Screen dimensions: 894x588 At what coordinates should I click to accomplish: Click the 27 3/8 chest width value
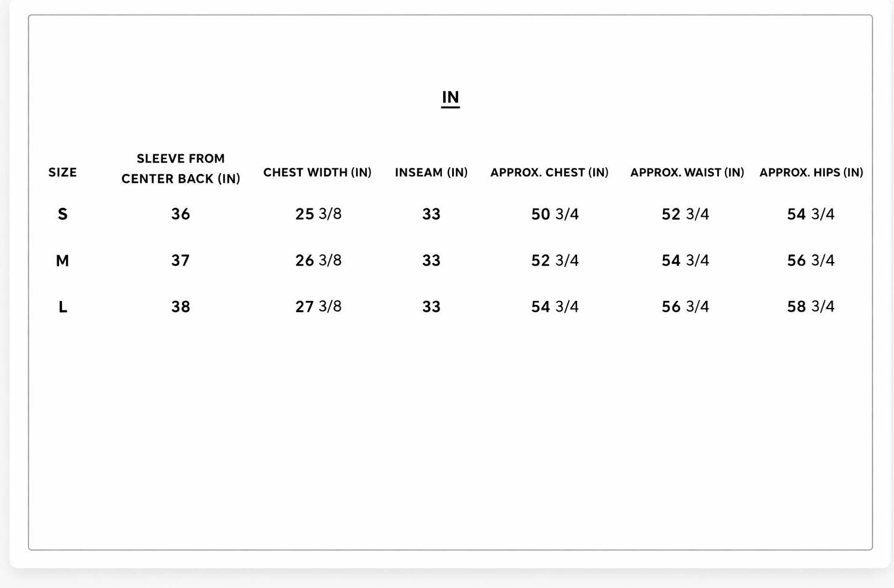coord(318,307)
